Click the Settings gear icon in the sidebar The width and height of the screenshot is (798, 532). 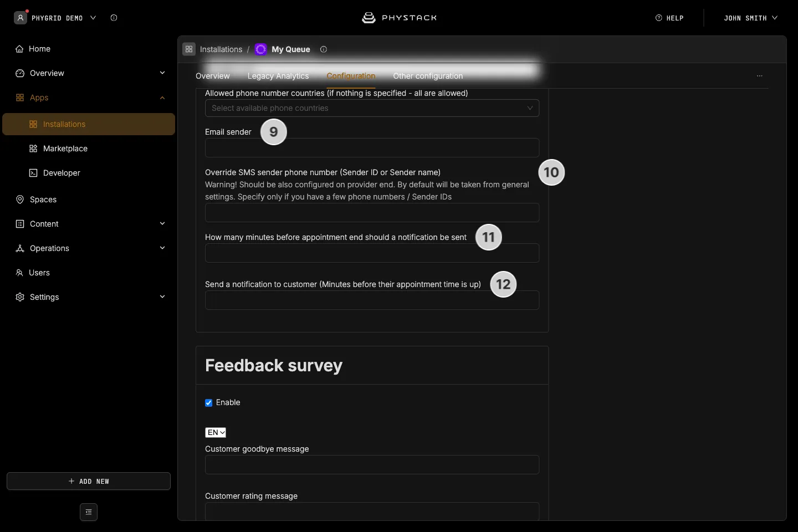20,297
